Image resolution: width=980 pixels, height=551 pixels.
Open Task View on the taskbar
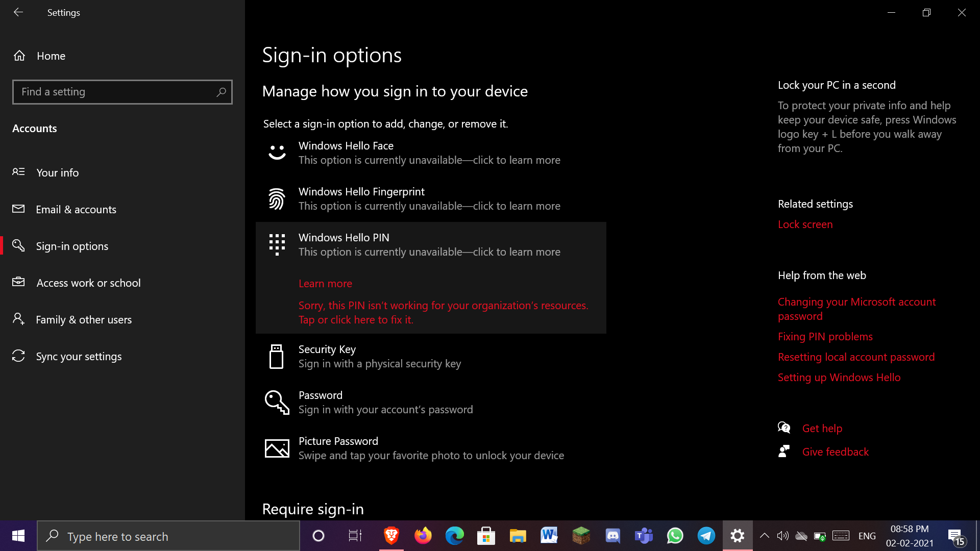pyautogui.click(x=355, y=536)
